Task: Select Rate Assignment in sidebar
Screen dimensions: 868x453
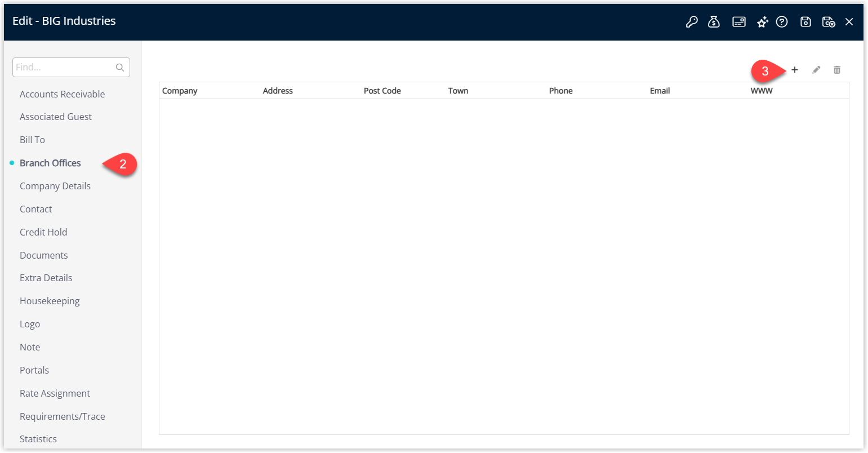Action: click(55, 393)
